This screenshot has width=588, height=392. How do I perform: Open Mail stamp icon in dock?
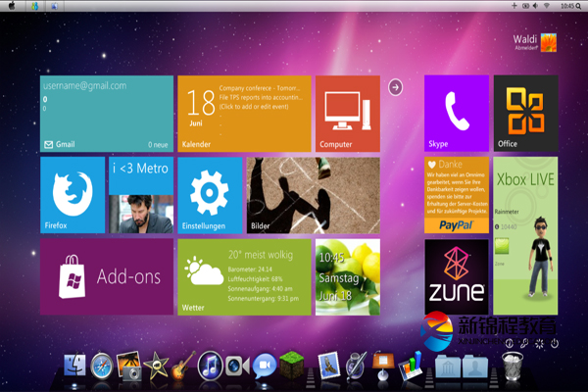329,365
